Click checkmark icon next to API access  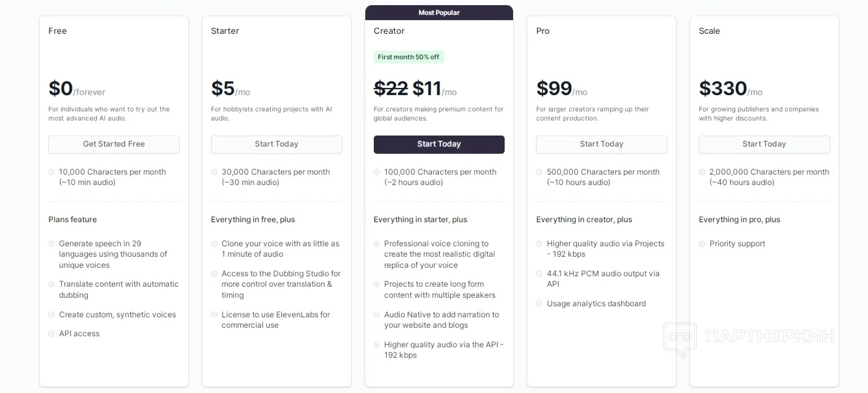pyautogui.click(x=51, y=334)
